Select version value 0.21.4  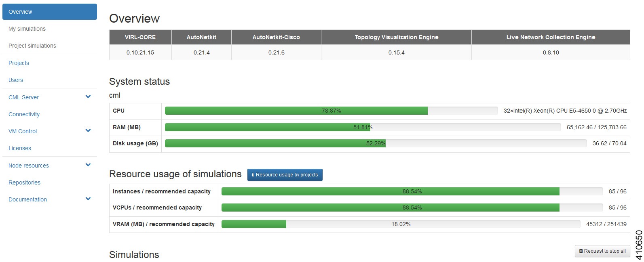(x=201, y=52)
